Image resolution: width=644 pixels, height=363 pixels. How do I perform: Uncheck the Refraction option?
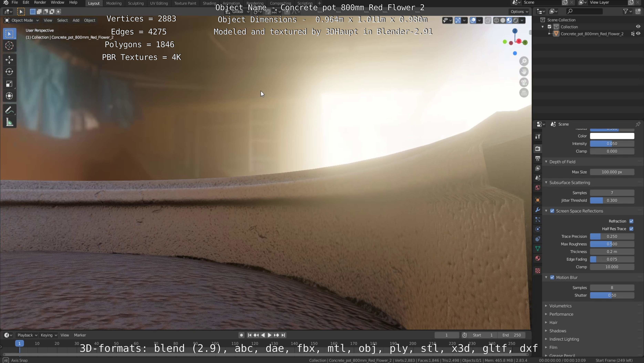631,221
